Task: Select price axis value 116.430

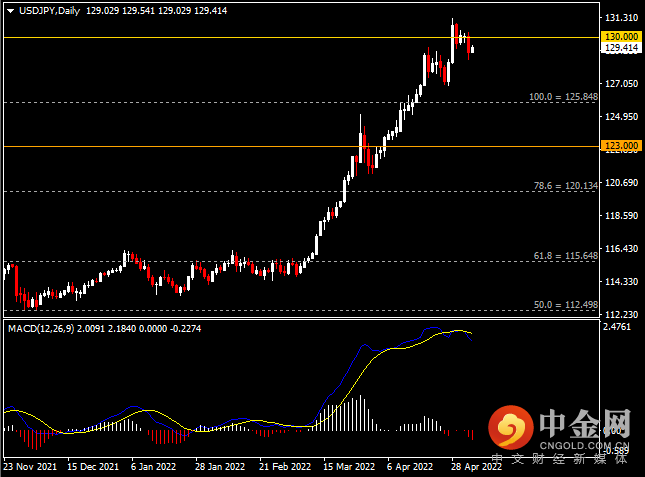Action: pos(621,249)
